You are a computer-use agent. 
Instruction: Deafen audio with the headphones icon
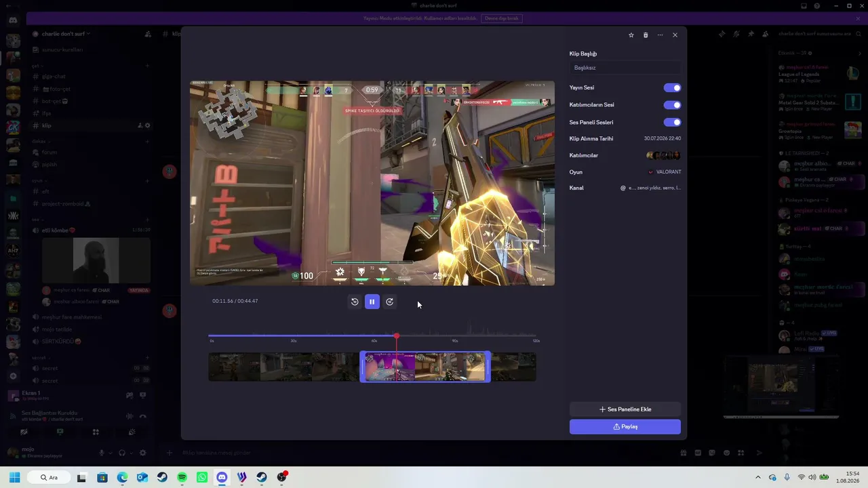pyautogui.click(x=122, y=453)
